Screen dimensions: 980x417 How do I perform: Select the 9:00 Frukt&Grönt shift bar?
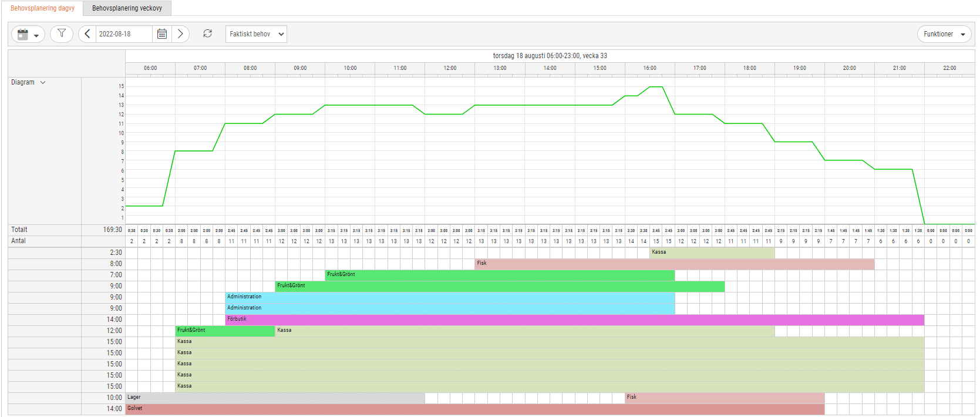pos(500,286)
